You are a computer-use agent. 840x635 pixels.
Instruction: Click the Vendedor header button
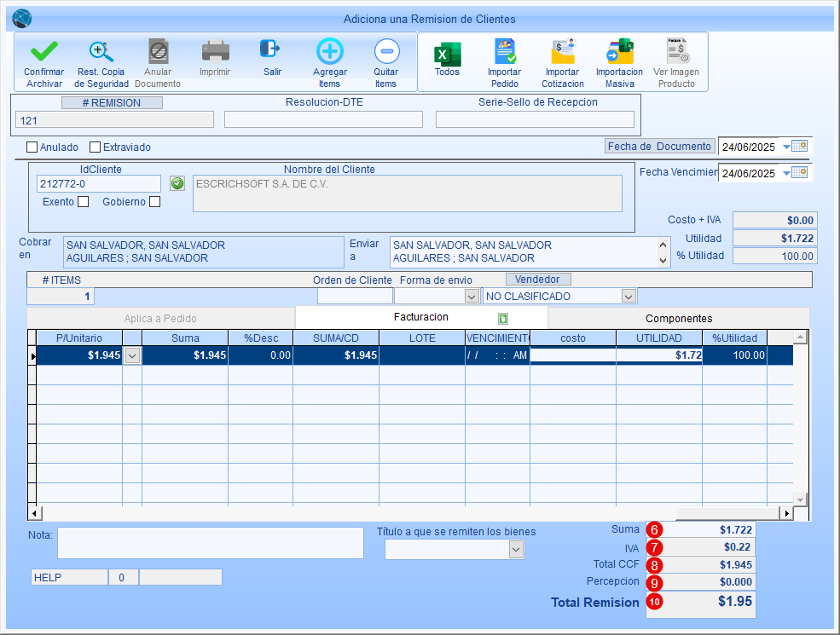[x=537, y=279]
